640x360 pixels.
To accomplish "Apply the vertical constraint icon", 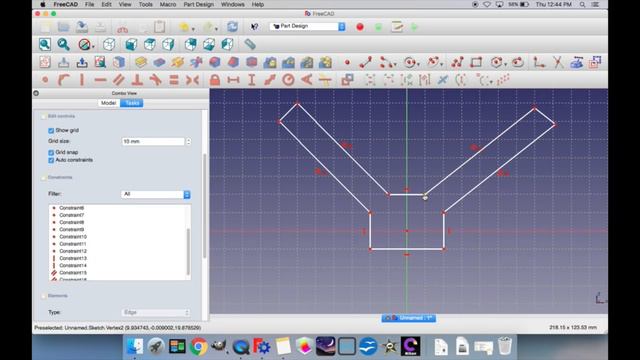I will tap(82, 80).
